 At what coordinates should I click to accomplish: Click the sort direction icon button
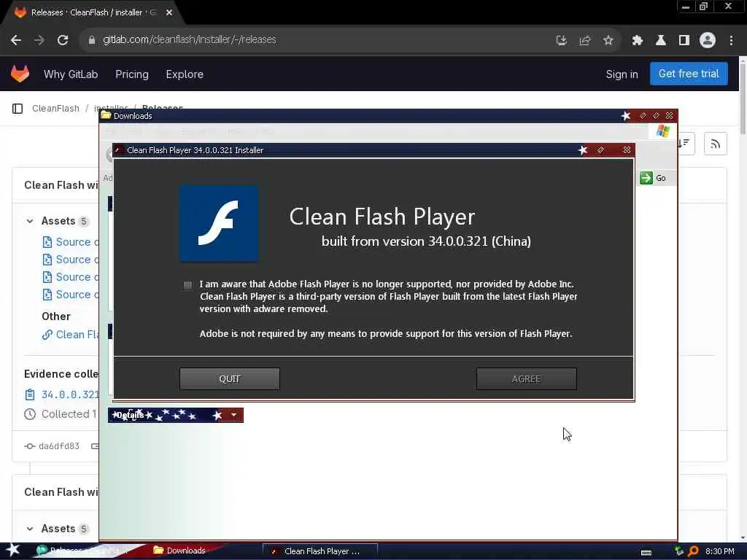[x=684, y=144]
